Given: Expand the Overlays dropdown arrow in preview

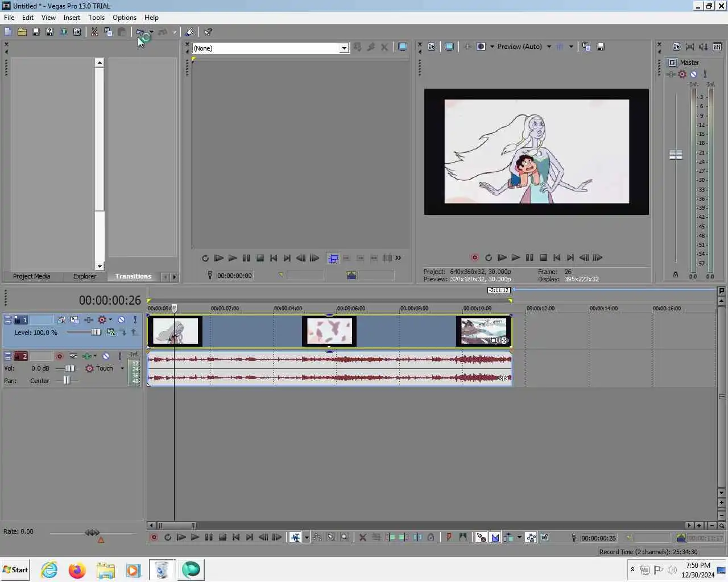Looking at the screenshot, I should coord(571,47).
